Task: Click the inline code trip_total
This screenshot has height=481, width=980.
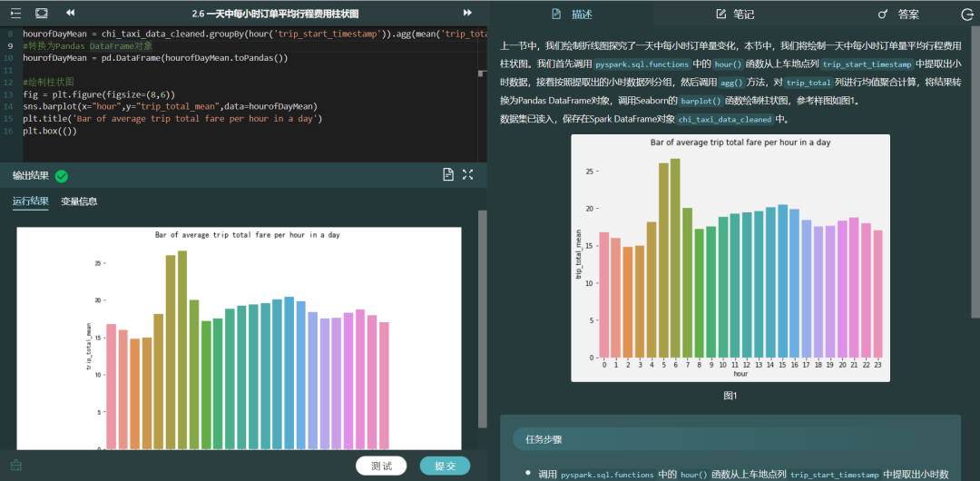Action: click(x=809, y=82)
